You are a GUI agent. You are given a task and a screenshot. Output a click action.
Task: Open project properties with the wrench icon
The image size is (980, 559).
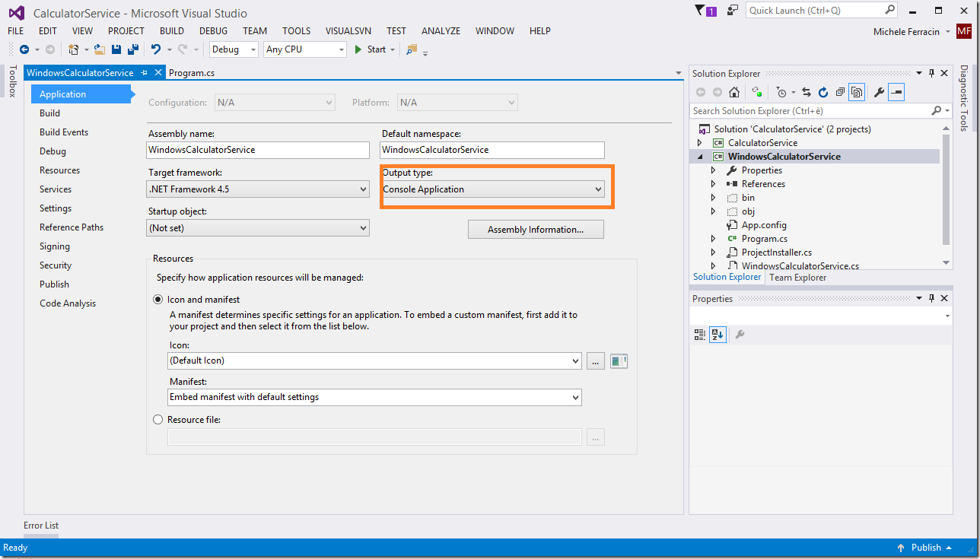pyautogui.click(x=879, y=92)
